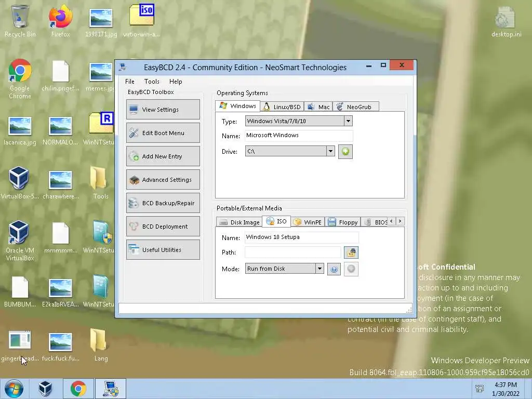Click the Operating Systems Name field 'Microsoft Windows'

point(299,136)
